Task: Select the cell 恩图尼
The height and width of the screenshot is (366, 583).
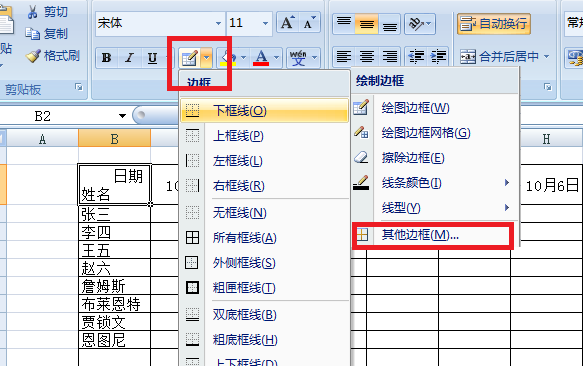Action: pyautogui.click(x=115, y=340)
